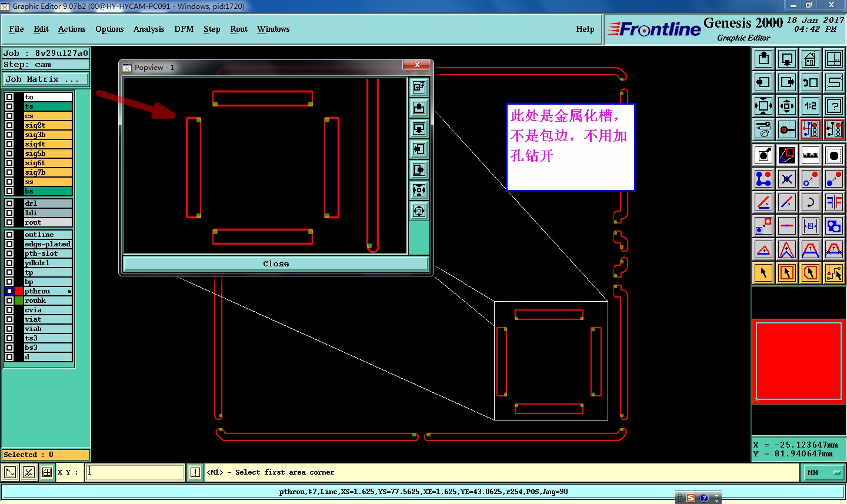Select the dotted-frame octagon selection icon
The image size is (847, 504).
[834, 155]
